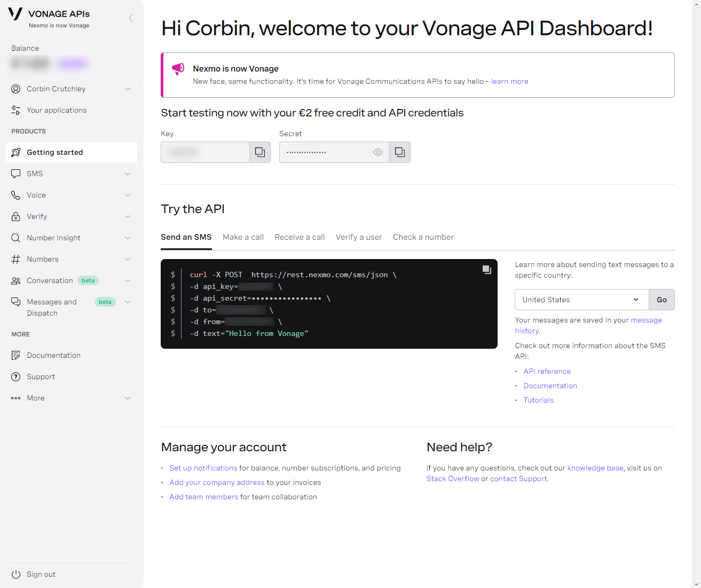
Task: Open the Stack Overflow link
Action: [453, 479]
